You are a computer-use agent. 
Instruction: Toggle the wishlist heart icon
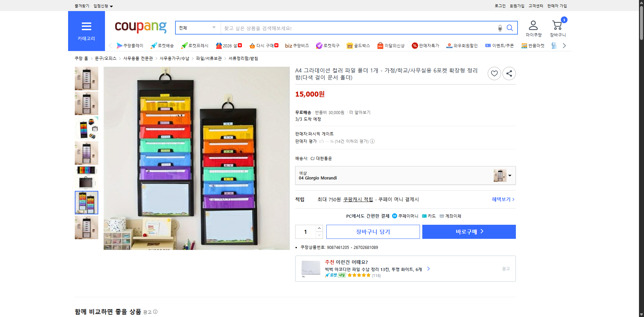click(x=494, y=73)
